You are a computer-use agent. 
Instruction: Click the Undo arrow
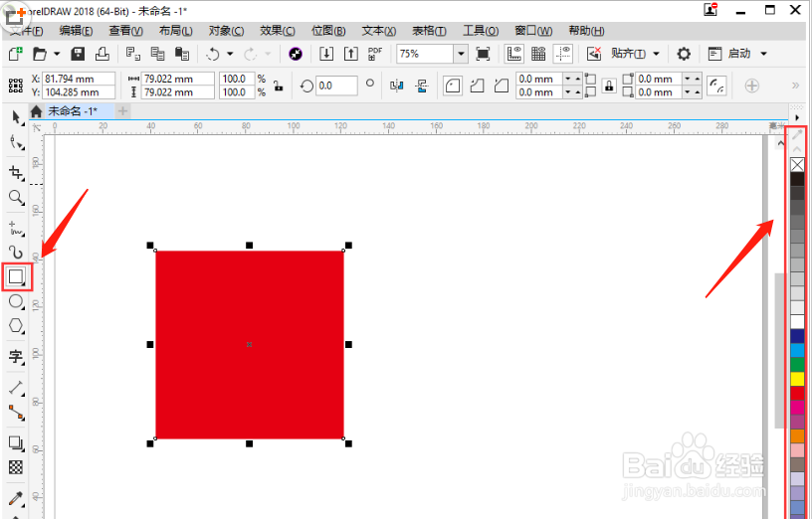tap(213, 54)
